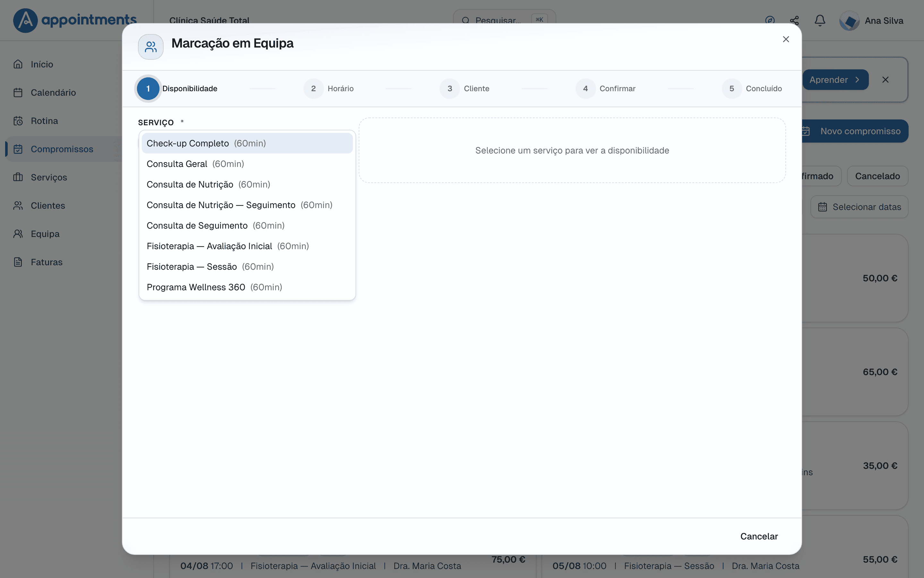Viewport: 924px width, 578px height.
Task: Click the 65,00 € appointment amount
Action: (x=880, y=372)
